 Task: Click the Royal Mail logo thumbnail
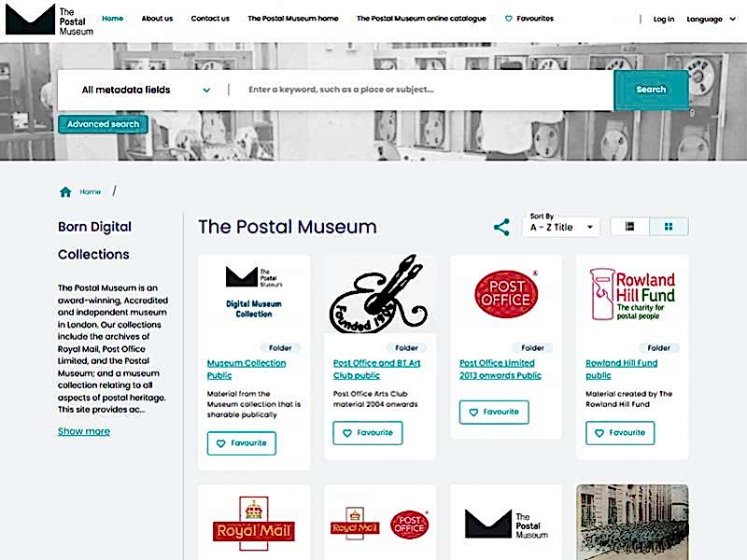click(x=254, y=524)
